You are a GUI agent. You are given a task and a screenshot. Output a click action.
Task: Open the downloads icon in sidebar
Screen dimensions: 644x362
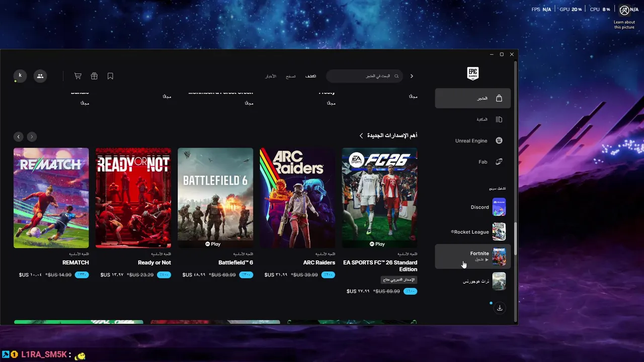pyautogui.click(x=500, y=308)
